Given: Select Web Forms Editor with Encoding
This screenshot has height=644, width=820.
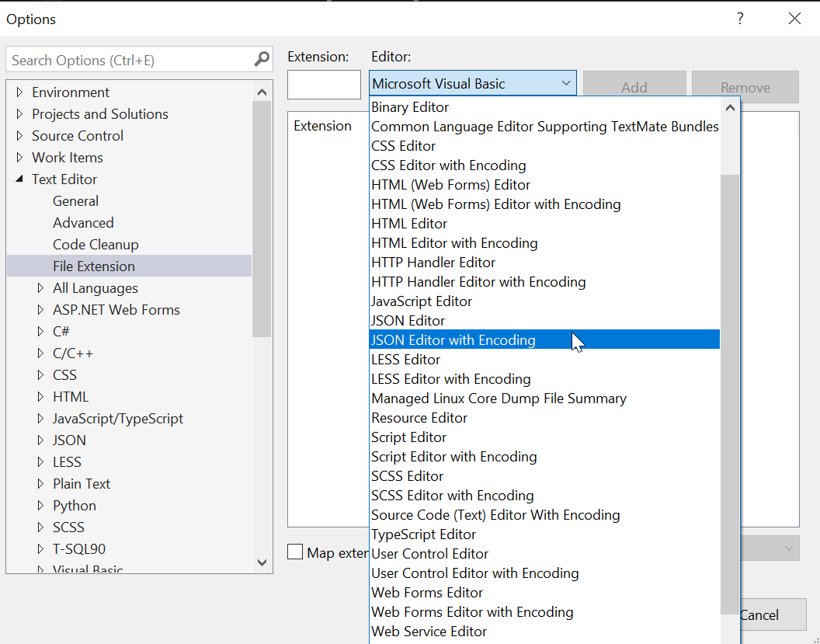Looking at the screenshot, I should pos(544,612).
